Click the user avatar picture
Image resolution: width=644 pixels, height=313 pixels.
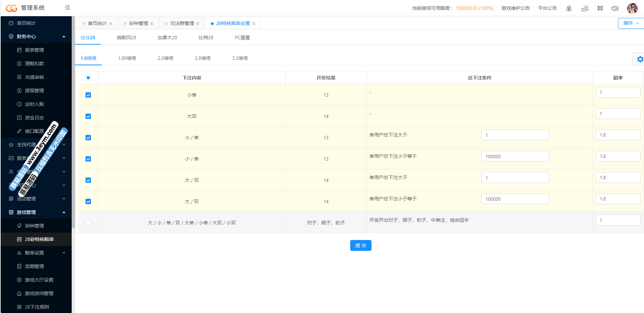click(632, 8)
